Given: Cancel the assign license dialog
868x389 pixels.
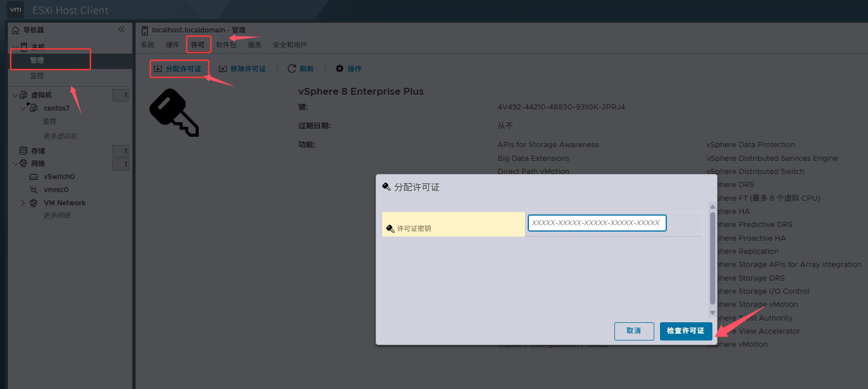Looking at the screenshot, I should tap(634, 331).
